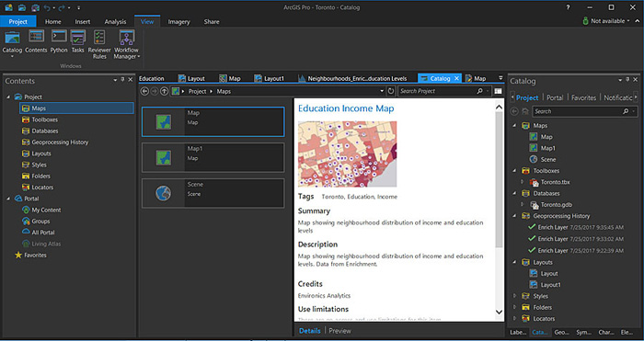Select the Map1 item card
The image size is (644, 341).
tap(213, 157)
